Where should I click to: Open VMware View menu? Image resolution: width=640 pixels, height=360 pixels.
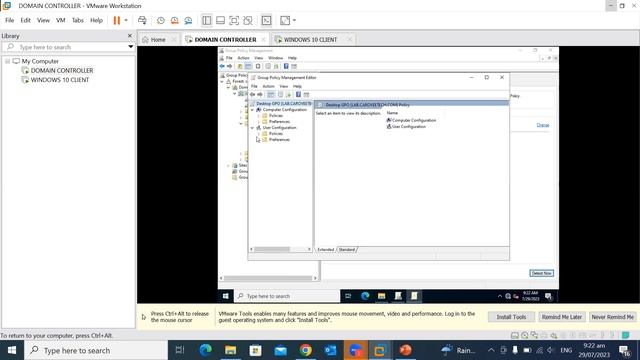43,20
